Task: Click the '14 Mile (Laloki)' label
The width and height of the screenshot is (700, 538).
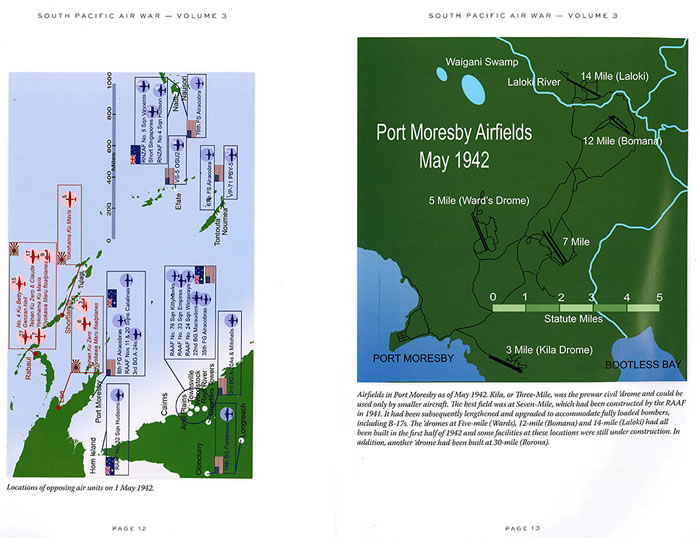Action: click(x=614, y=76)
